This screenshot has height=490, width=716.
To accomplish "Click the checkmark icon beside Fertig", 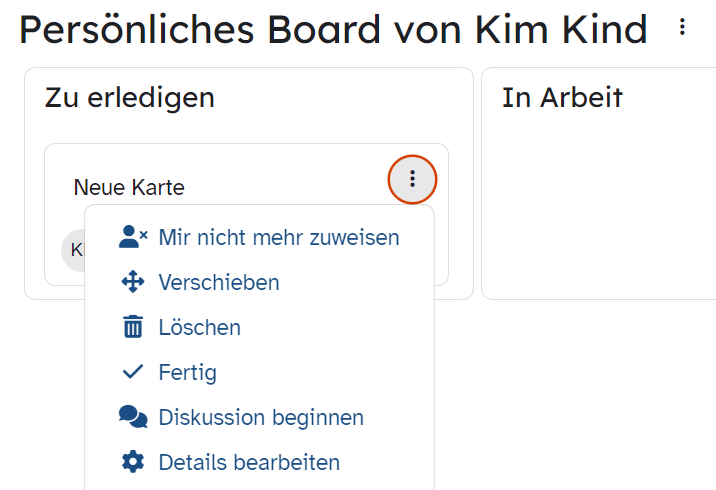I will tap(133, 372).
